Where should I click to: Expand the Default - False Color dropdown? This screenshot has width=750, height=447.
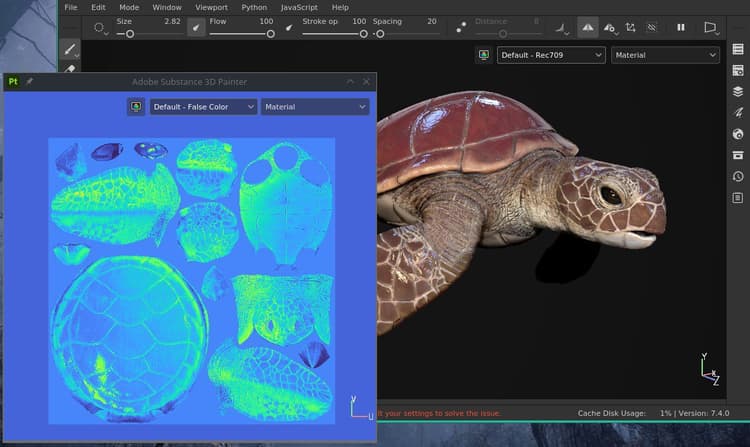(203, 107)
